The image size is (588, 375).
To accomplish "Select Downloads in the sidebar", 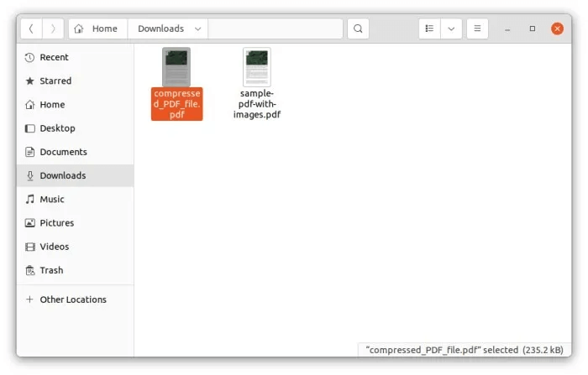I will (75, 175).
